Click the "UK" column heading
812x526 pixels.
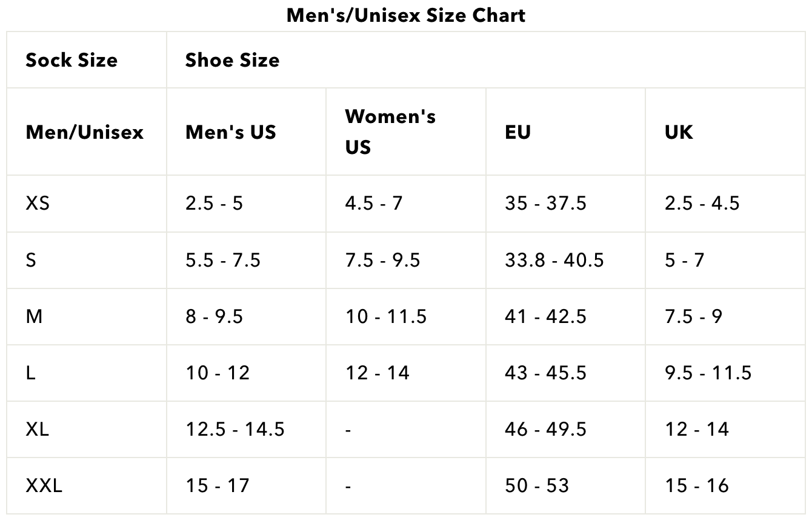[679, 132]
